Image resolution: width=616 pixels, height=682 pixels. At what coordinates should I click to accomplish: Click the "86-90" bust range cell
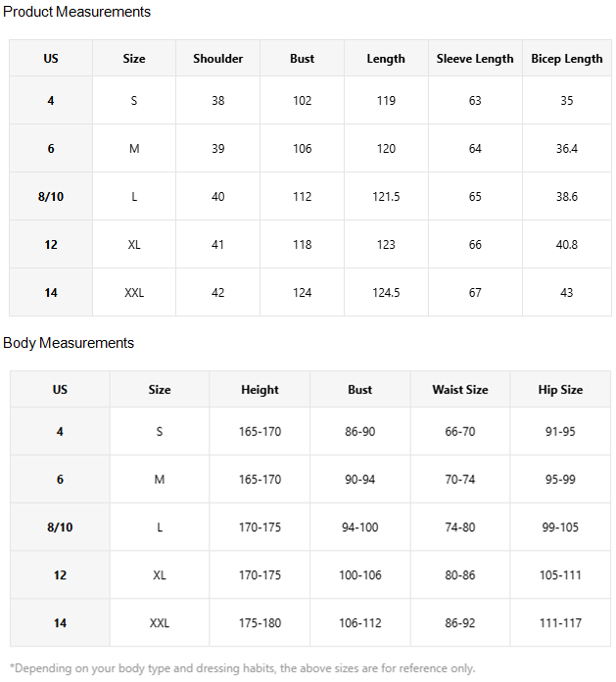[x=359, y=432]
